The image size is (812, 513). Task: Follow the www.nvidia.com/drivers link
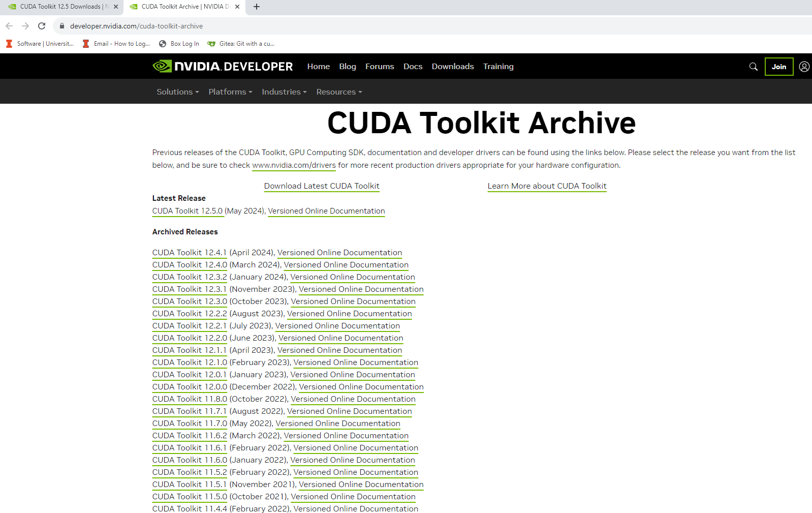click(x=294, y=165)
